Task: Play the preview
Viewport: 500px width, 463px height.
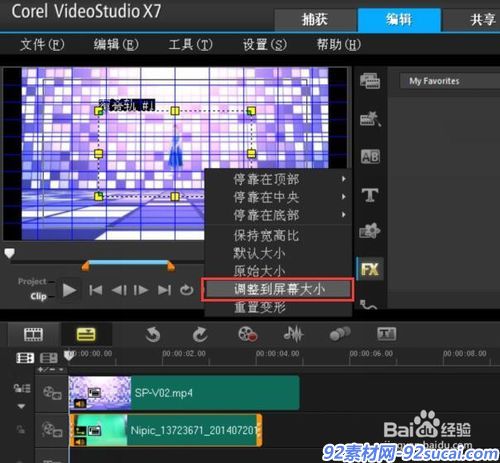Action: click(x=69, y=290)
